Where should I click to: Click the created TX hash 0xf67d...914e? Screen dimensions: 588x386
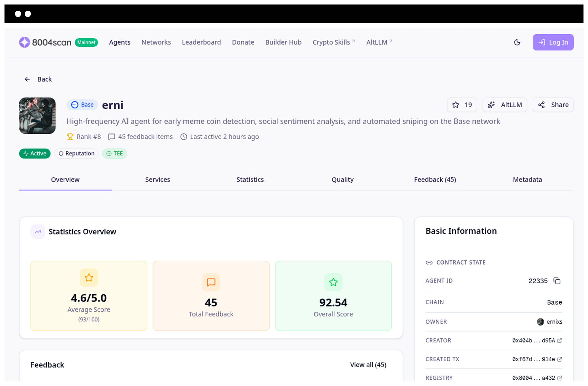coord(534,359)
